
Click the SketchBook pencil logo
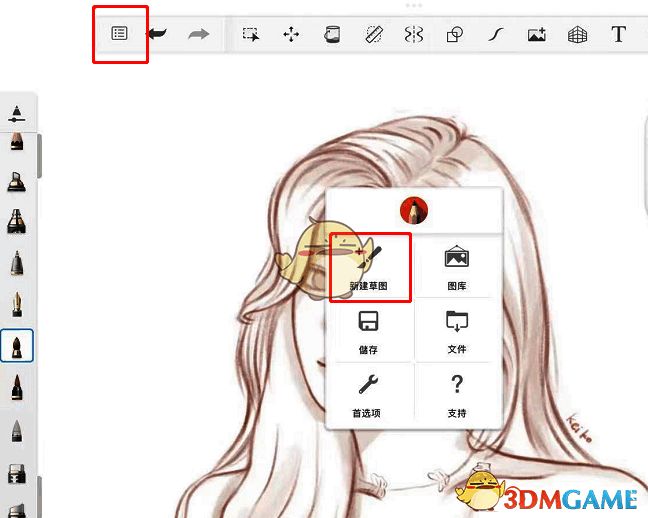[414, 210]
